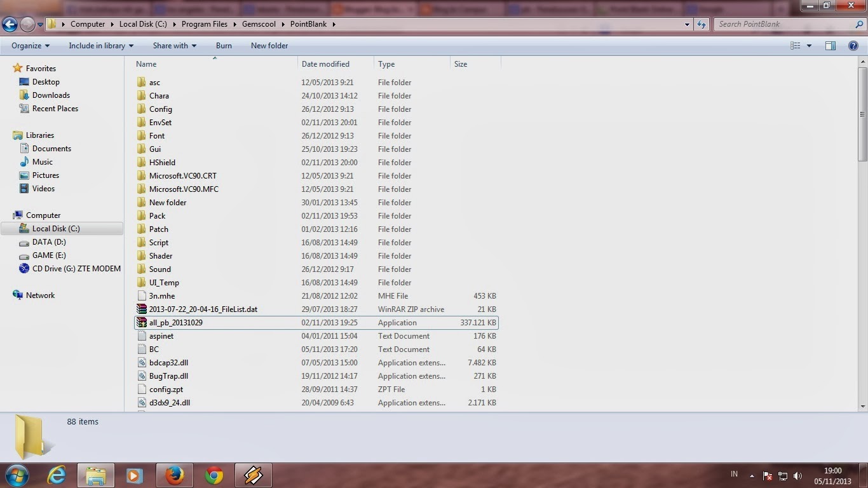
Task: Select Network in the navigation pane
Action: (x=40, y=295)
